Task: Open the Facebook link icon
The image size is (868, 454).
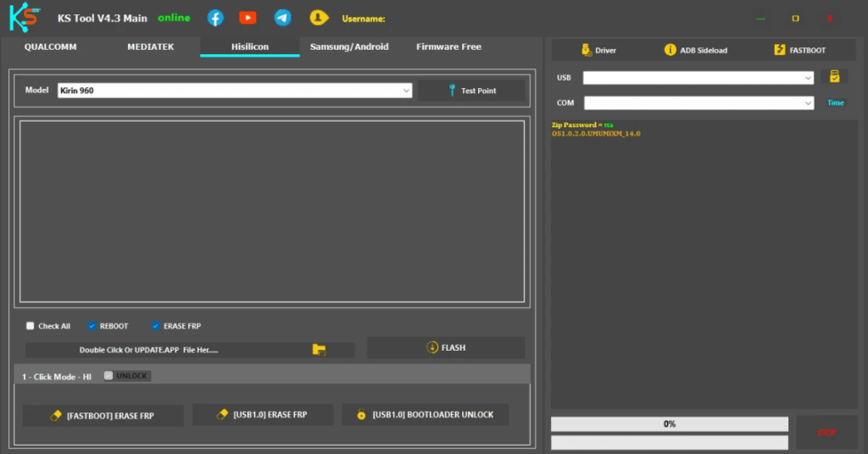Action: 215,18
